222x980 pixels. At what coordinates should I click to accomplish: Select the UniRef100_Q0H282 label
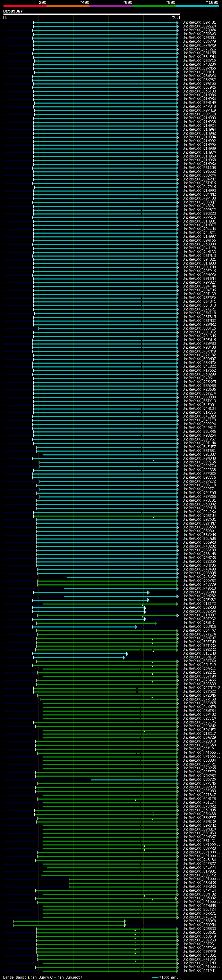pos(199,596)
